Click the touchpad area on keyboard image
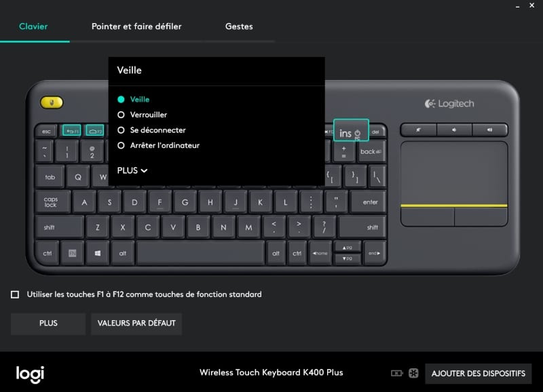 (x=454, y=172)
